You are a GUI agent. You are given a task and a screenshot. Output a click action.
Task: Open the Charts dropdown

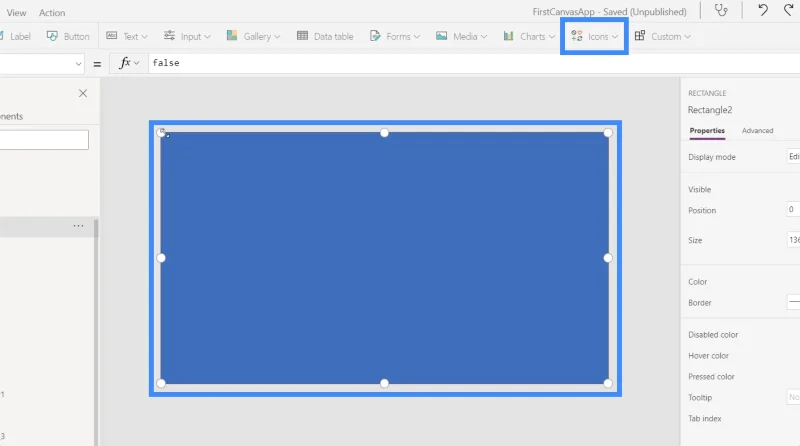tap(529, 36)
